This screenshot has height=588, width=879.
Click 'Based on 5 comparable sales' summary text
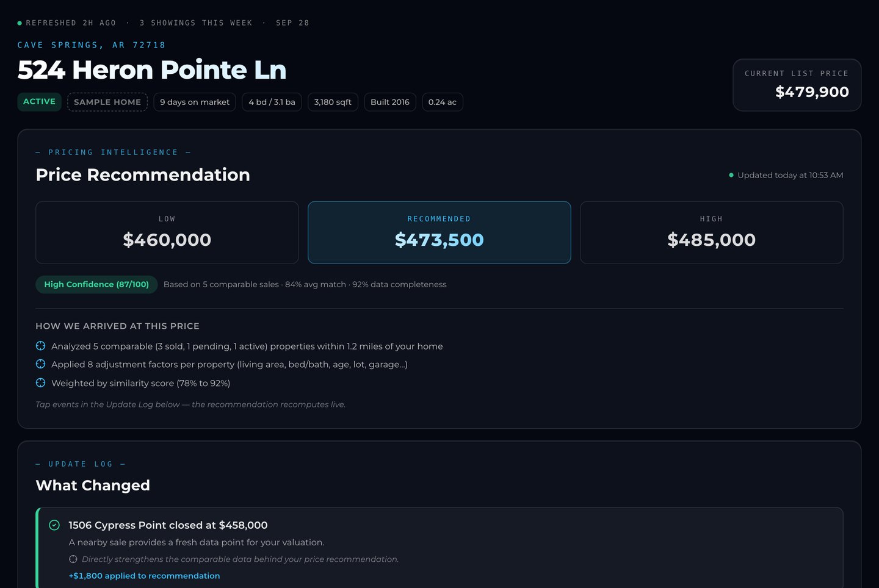pyautogui.click(x=221, y=284)
